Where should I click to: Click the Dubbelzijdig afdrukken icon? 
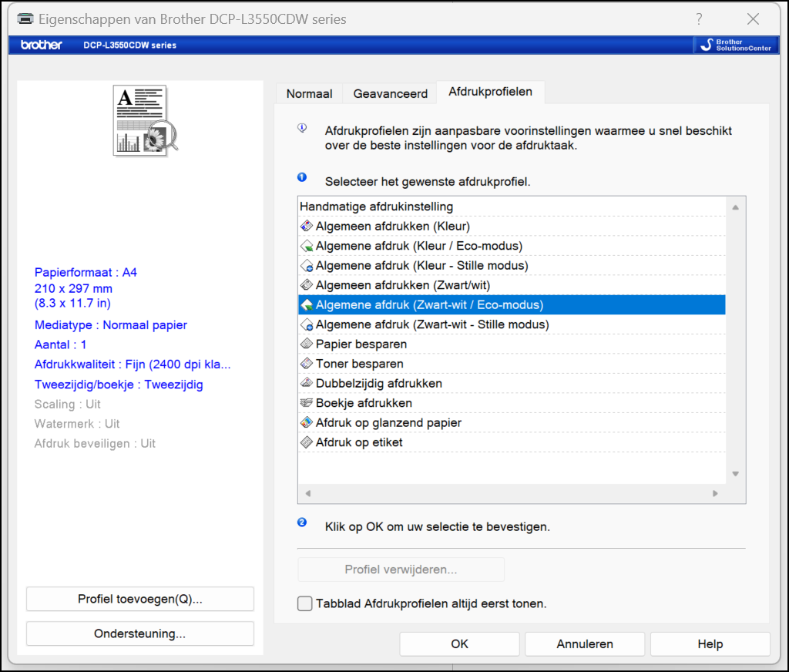click(307, 383)
